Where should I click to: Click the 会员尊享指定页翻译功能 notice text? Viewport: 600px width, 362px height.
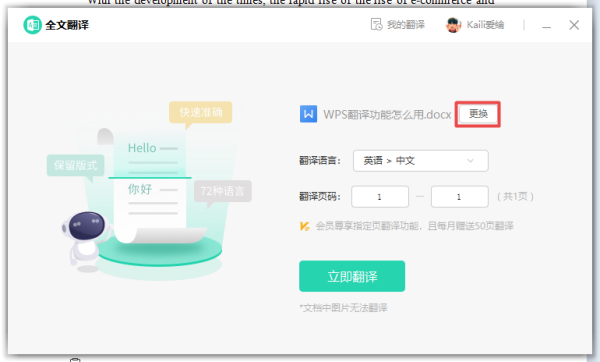(x=414, y=226)
